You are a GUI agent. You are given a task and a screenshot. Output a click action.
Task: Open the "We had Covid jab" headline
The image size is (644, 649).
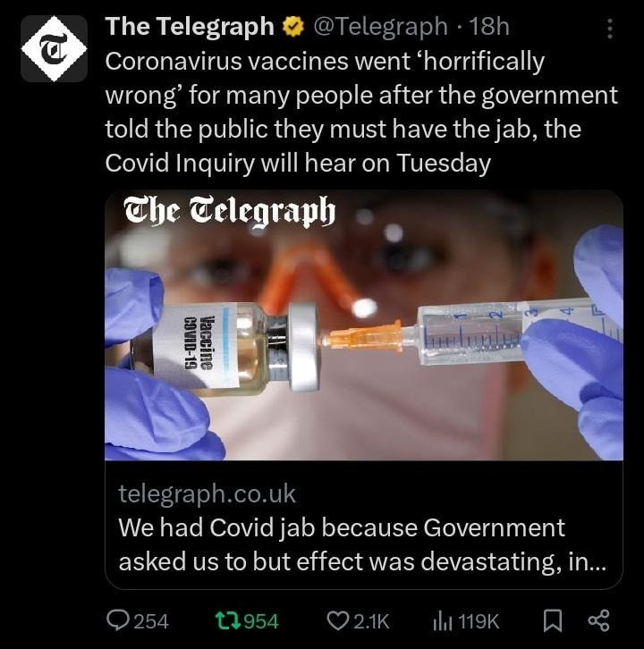[x=362, y=545]
